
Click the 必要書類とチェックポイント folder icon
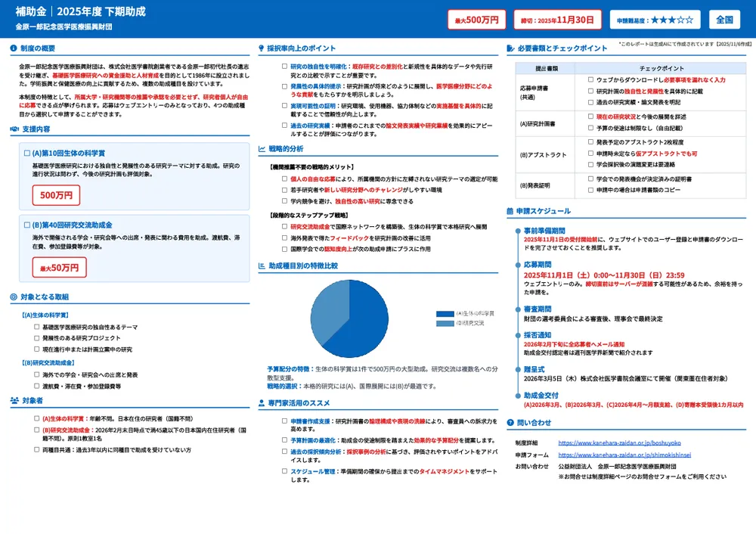click(511, 47)
